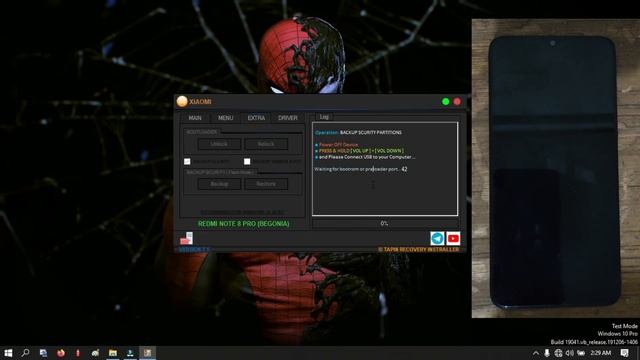640x360 pixels.
Task: Click the red and white icon above the version text
Action: click(187, 238)
